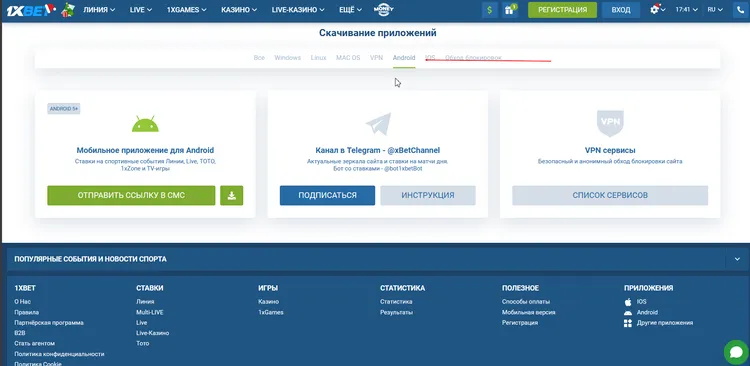Viewport: 750px width, 366px height.
Task: Open the Способы оплаты footer link
Action: 526,302
